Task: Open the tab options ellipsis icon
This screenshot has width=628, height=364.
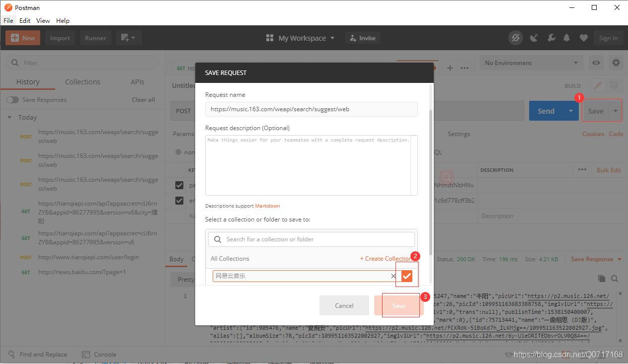Action: (x=465, y=68)
